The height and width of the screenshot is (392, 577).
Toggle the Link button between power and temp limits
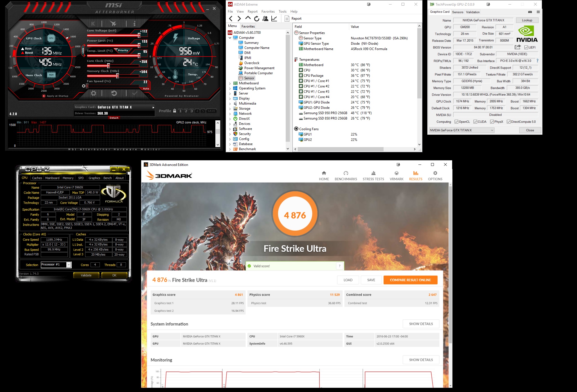click(x=83, y=51)
